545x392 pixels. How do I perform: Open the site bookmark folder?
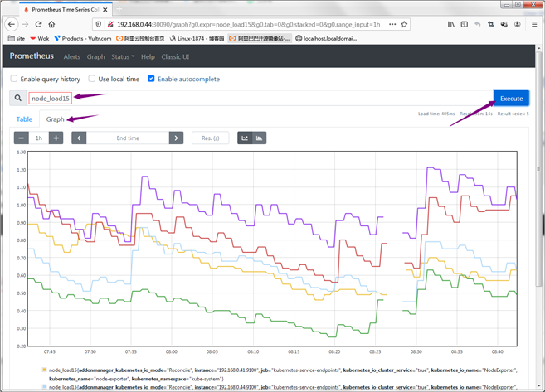[17, 39]
